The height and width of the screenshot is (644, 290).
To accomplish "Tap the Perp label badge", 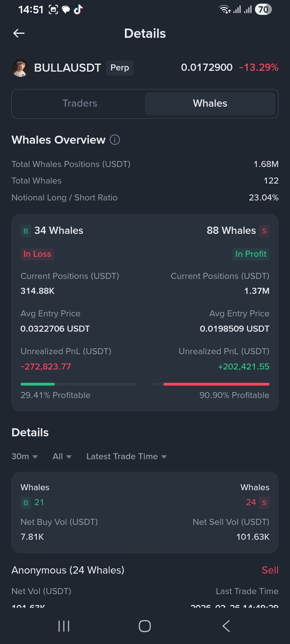I will [120, 68].
